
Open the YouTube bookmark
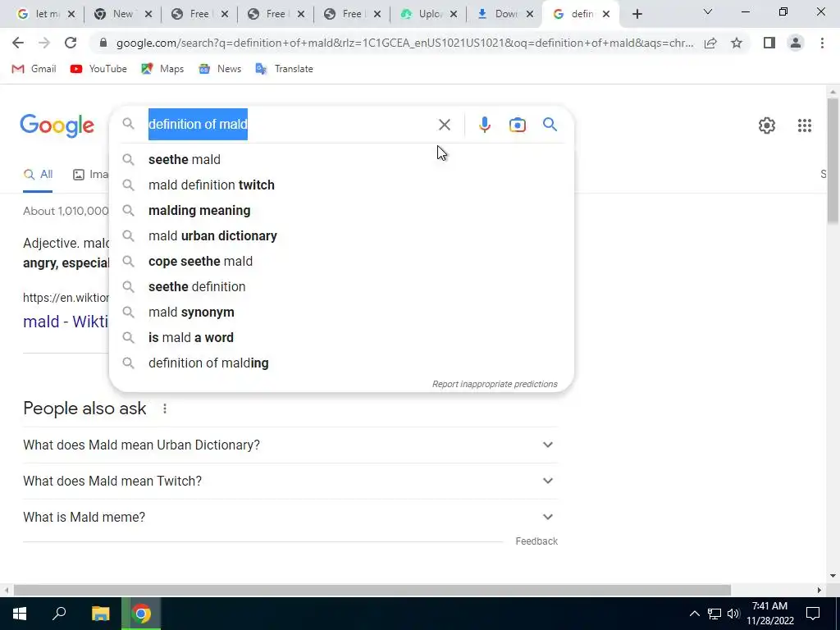click(x=98, y=69)
